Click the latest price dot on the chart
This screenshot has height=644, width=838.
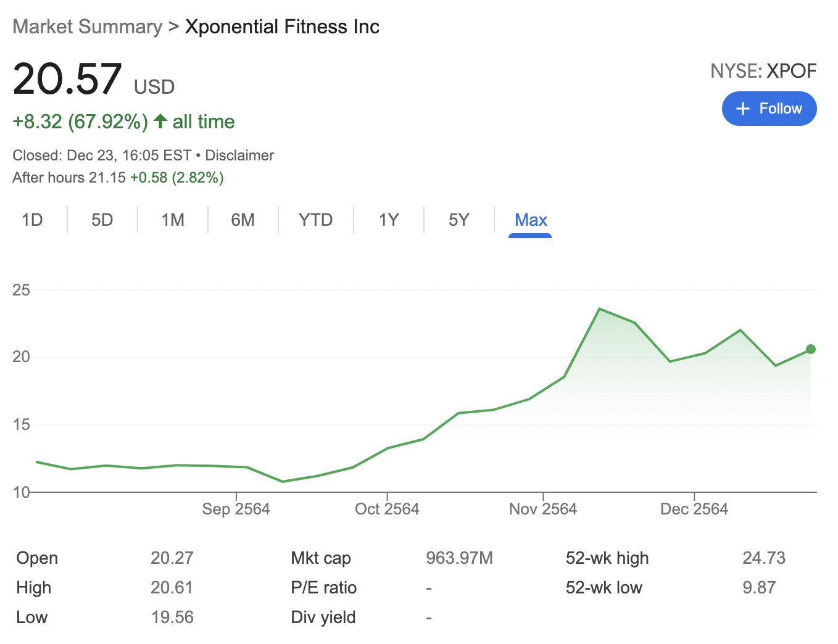click(x=811, y=349)
